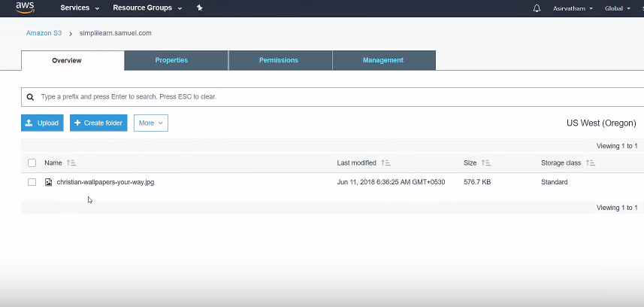
Task: Click the image file icon for christian-wallpapers-your-way.jpg
Action: pyautogui.click(x=49, y=182)
